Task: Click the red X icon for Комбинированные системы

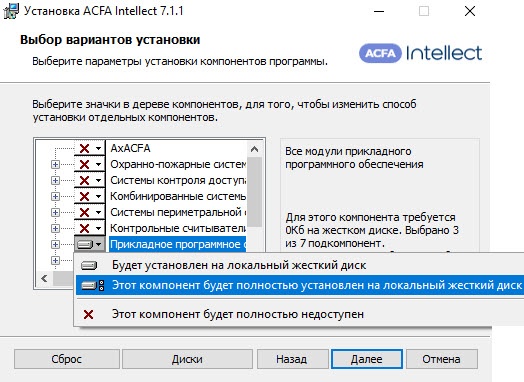Action: click(x=85, y=196)
